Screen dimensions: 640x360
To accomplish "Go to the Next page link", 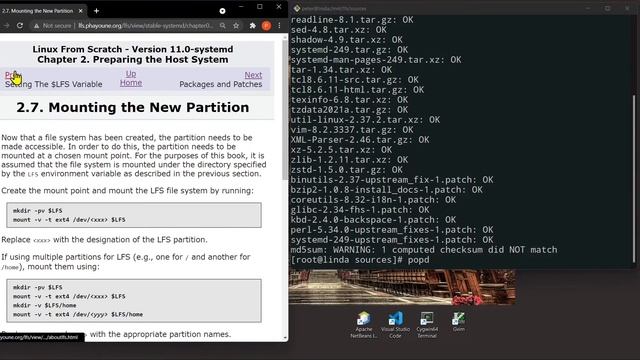I will pyautogui.click(x=253, y=75).
